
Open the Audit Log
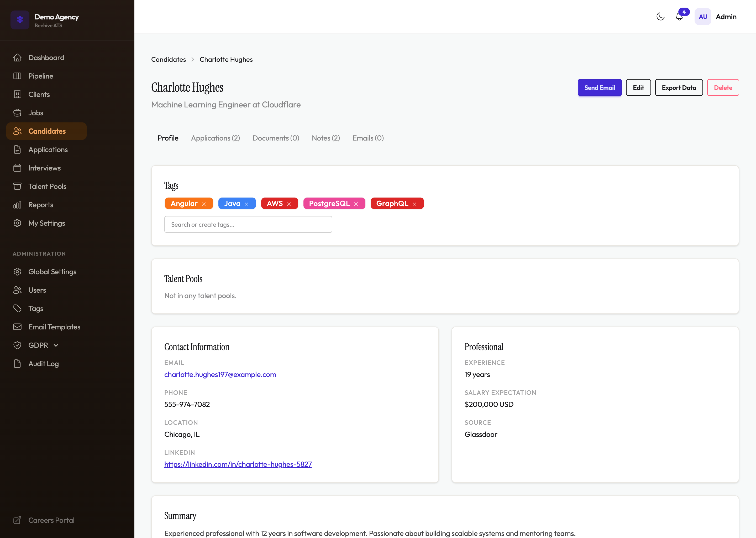(43, 363)
